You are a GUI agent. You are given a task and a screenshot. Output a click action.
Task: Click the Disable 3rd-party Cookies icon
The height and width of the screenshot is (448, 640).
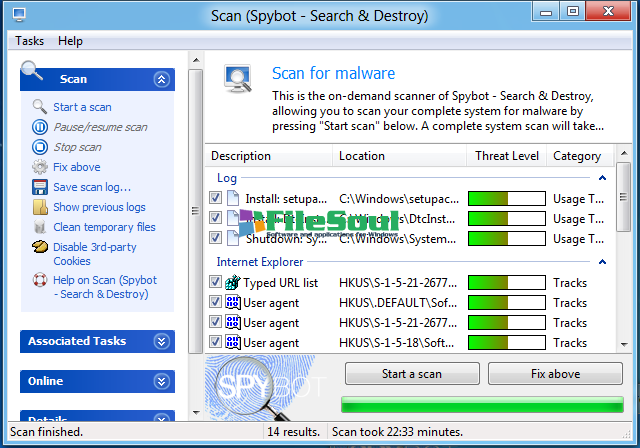pyautogui.click(x=40, y=247)
